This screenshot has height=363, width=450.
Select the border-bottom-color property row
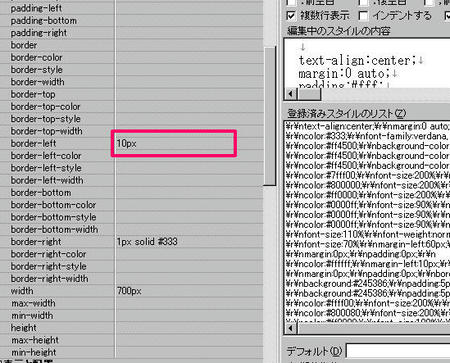click(x=132, y=205)
